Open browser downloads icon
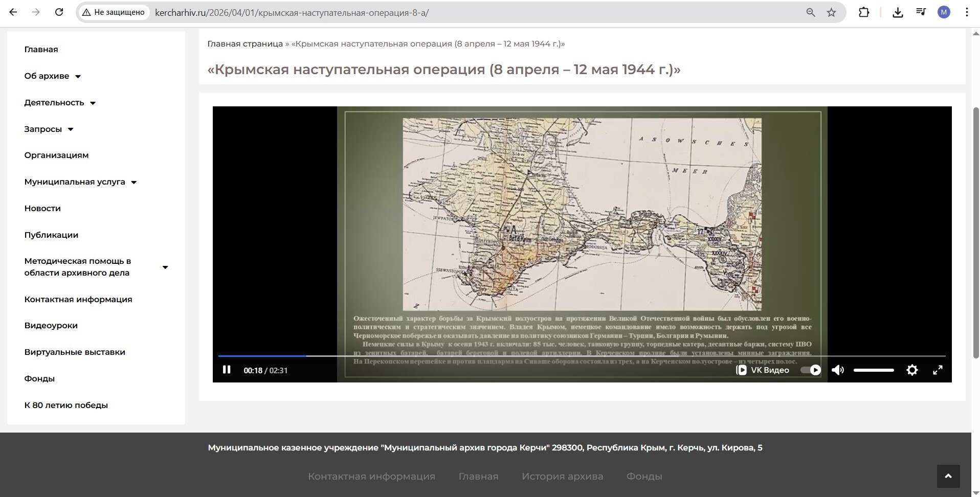The image size is (980, 497). pos(897,12)
